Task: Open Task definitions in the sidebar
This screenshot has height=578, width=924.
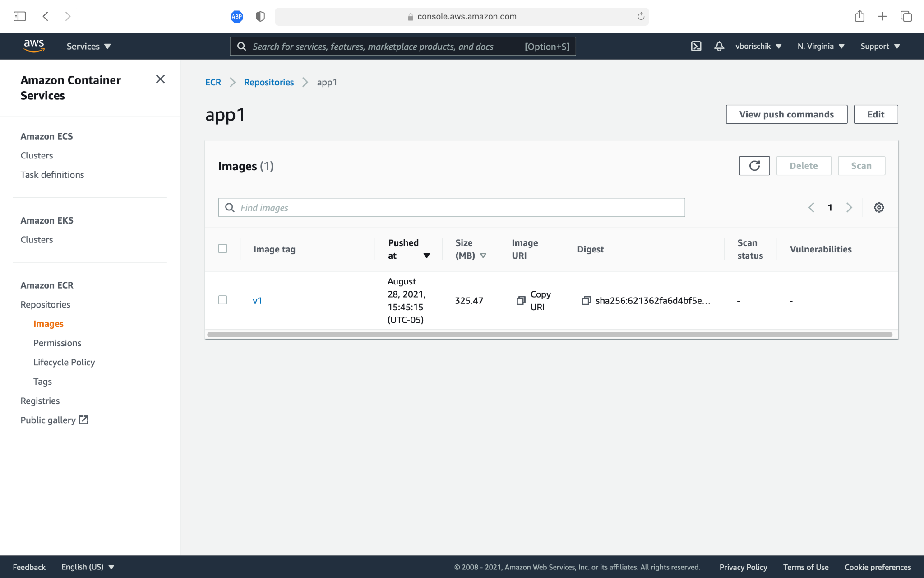Action: click(52, 175)
